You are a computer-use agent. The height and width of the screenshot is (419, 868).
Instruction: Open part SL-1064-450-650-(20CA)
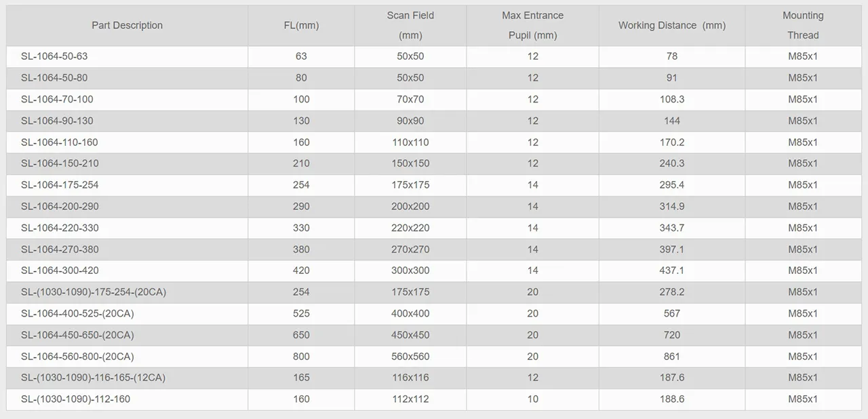click(x=77, y=335)
